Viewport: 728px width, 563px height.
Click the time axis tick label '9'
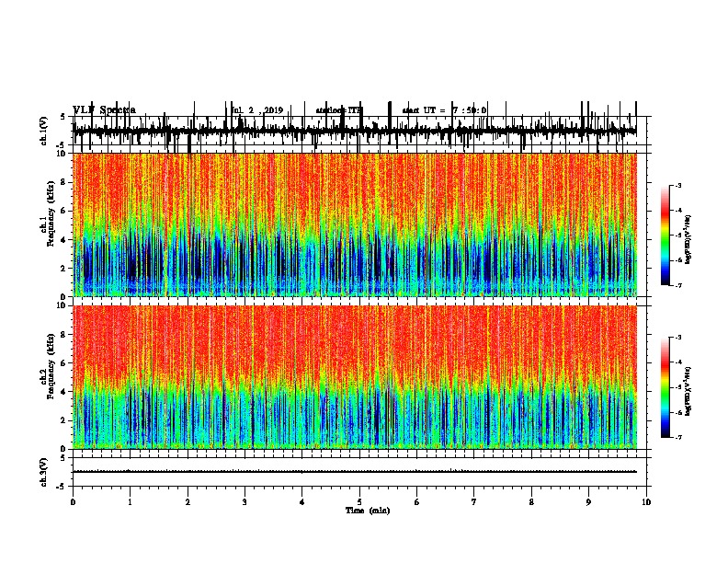tap(588, 502)
